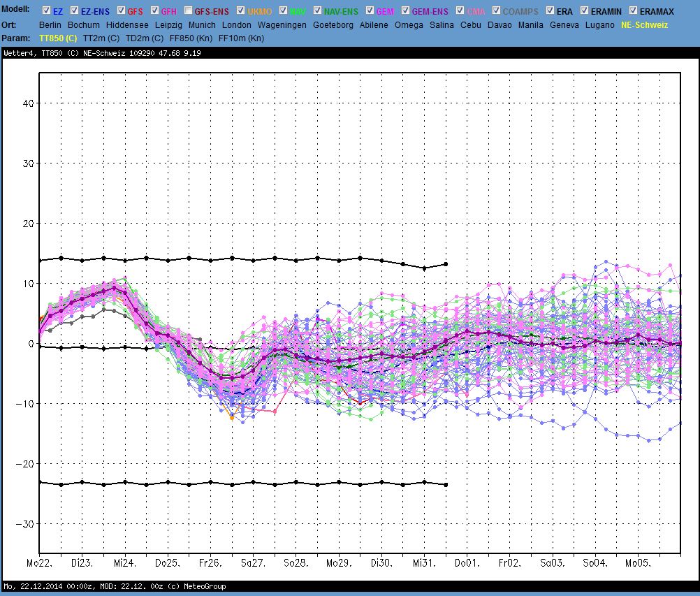Click the '40' temperature axis label
The image size is (700, 596).
pyautogui.click(x=28, y=103)
